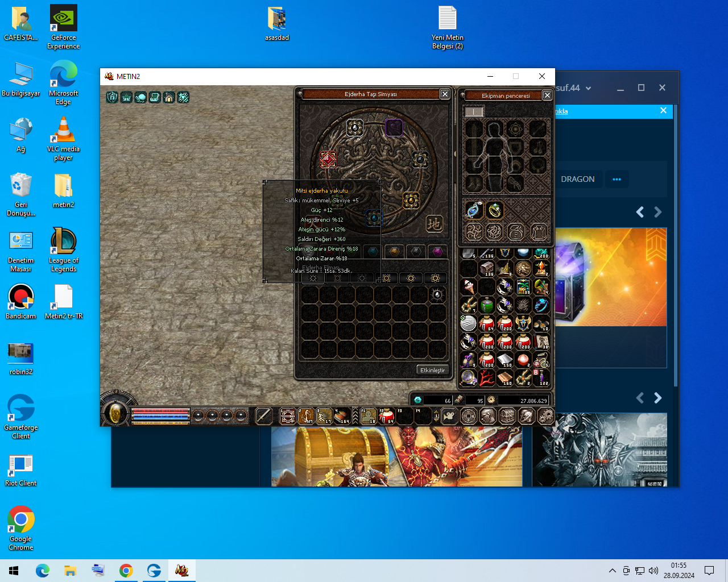Close the Ekipman penceresi panel
Image resolution: width=728 pixels, height=582 pixels.
pyautogui.click(x=547, y=95)
